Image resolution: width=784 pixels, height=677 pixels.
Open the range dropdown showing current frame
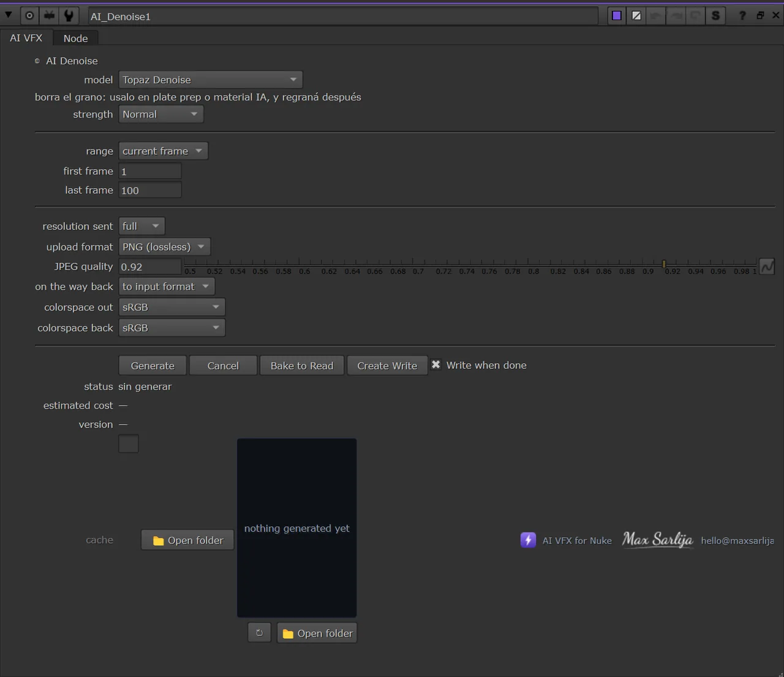(x=163, y=151)
